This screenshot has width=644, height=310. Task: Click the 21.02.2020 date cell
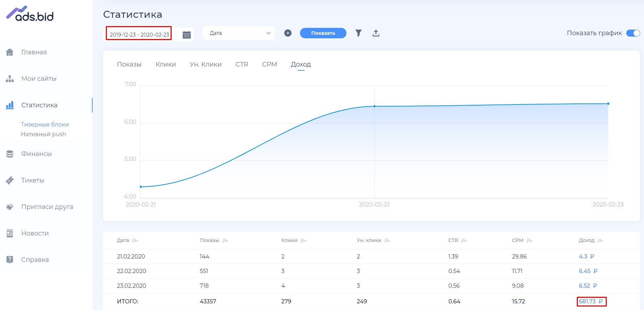click(x=131, y=256)
